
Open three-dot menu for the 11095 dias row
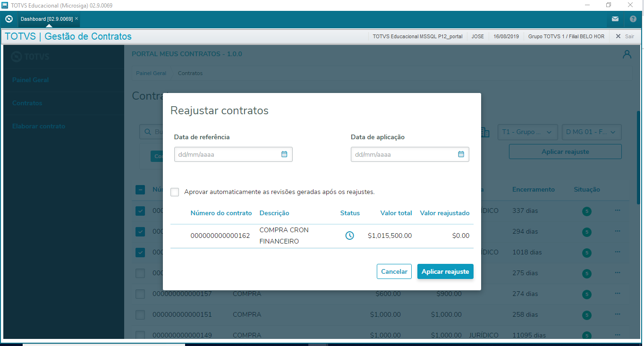tap(618, 335)
